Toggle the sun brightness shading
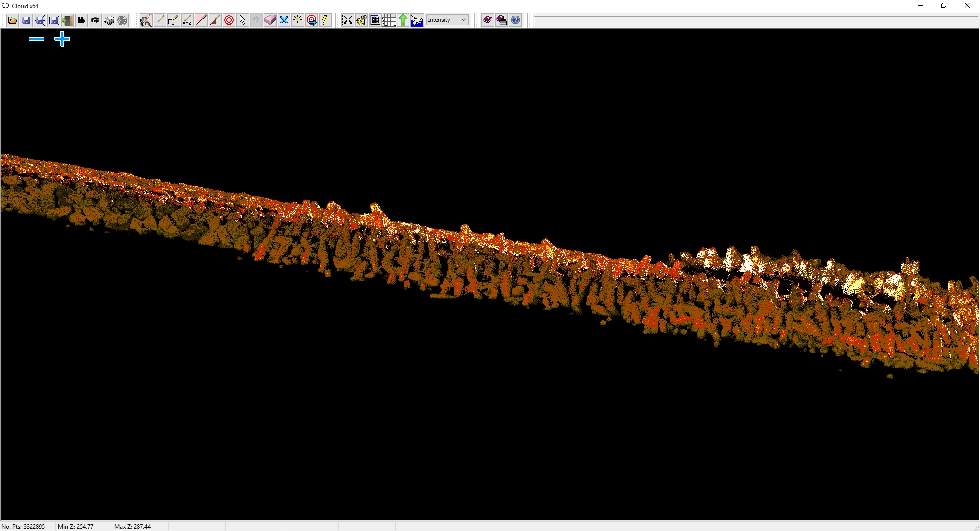The width and height of the screenshot is (980, 531). point(297,20)
